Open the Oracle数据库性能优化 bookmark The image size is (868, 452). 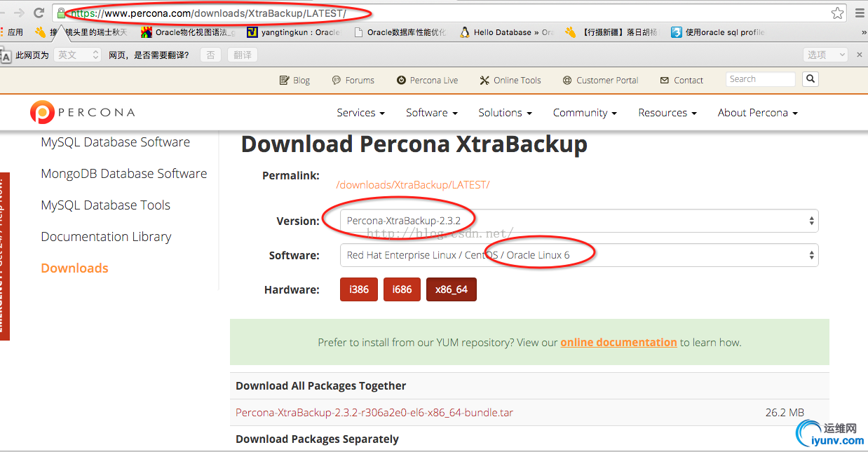coord(400,32)
